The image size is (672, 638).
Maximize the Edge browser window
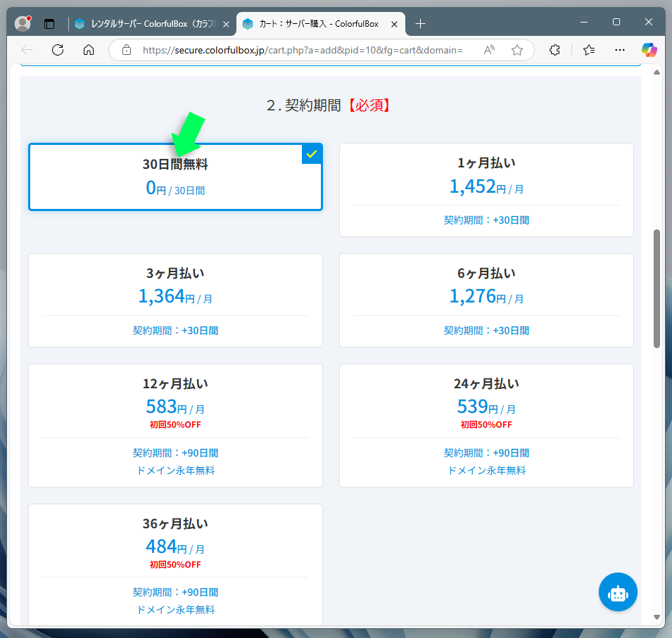click(616, 22)
